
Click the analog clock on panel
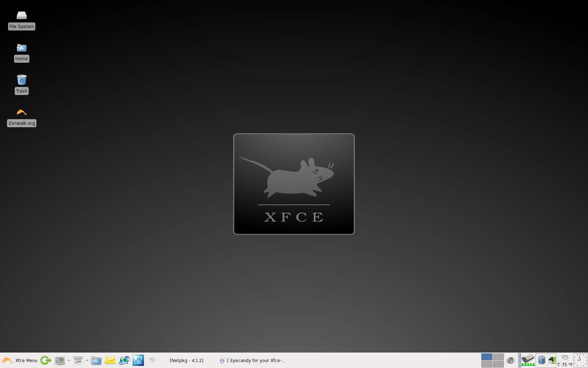(580, 360)
